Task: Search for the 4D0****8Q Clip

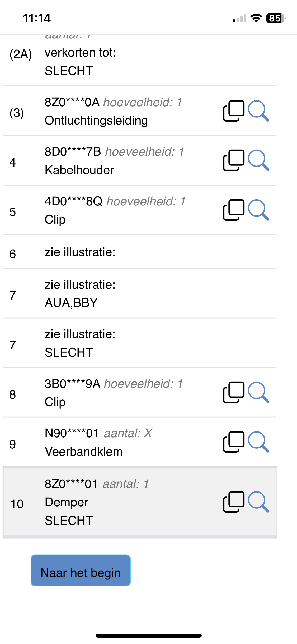Action: [x=258, y=210]
